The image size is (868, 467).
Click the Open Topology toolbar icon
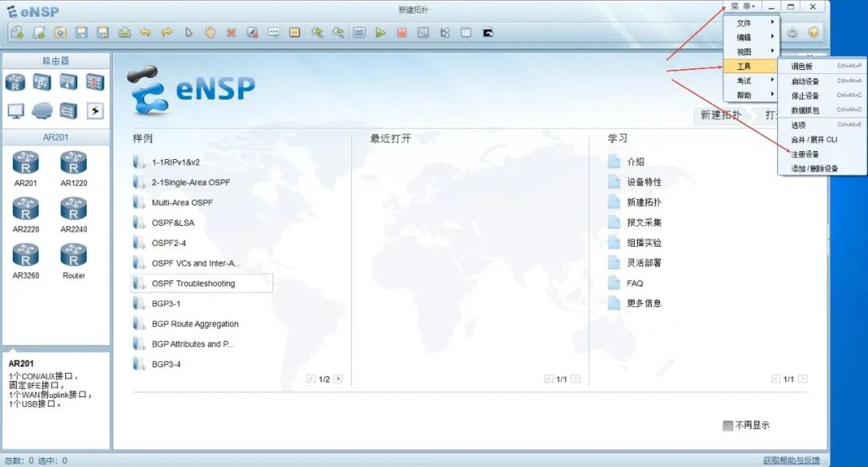pyautogui.click(x=59, y=33)
